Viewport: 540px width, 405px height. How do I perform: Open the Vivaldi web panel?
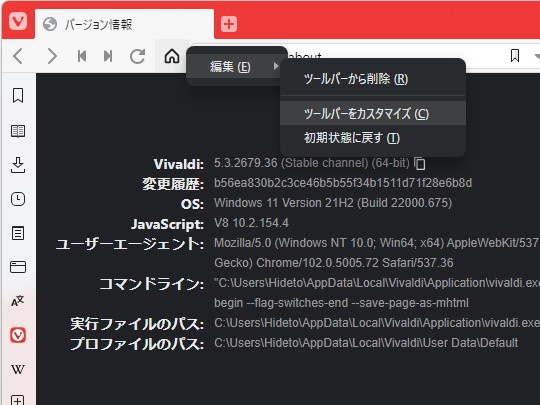[x=18, y=335]
